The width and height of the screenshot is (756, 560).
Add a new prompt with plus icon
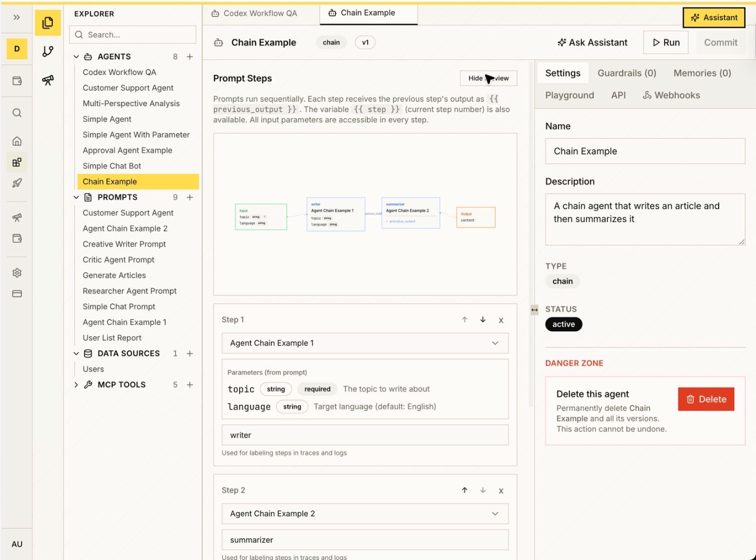pyautogui.click(x=190, y=197)
